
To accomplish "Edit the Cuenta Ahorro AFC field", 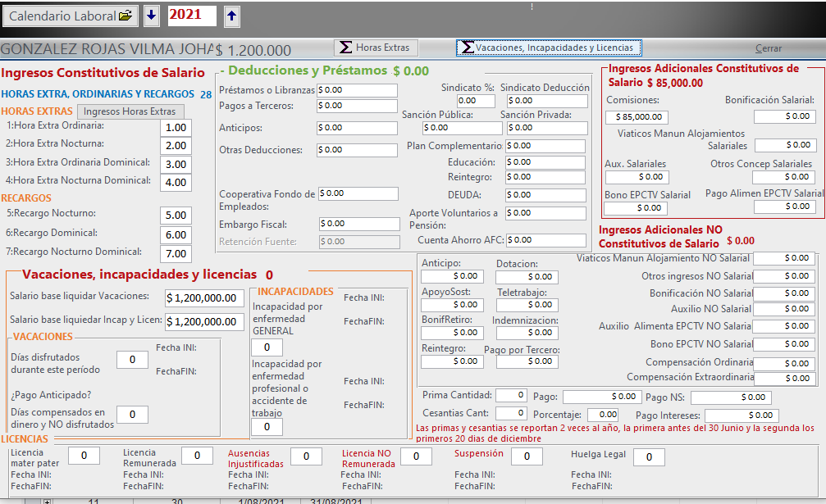I will [545, 241].
